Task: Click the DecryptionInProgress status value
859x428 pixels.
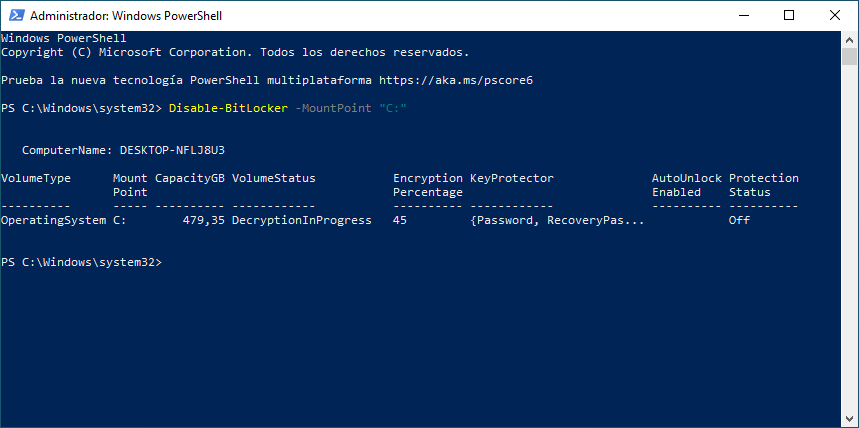Action: click(x=302, y=220)
